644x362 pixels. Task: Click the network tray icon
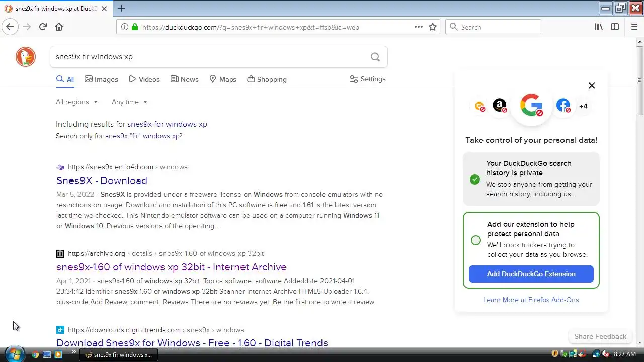pyautogui.click(x=596, y=354)
